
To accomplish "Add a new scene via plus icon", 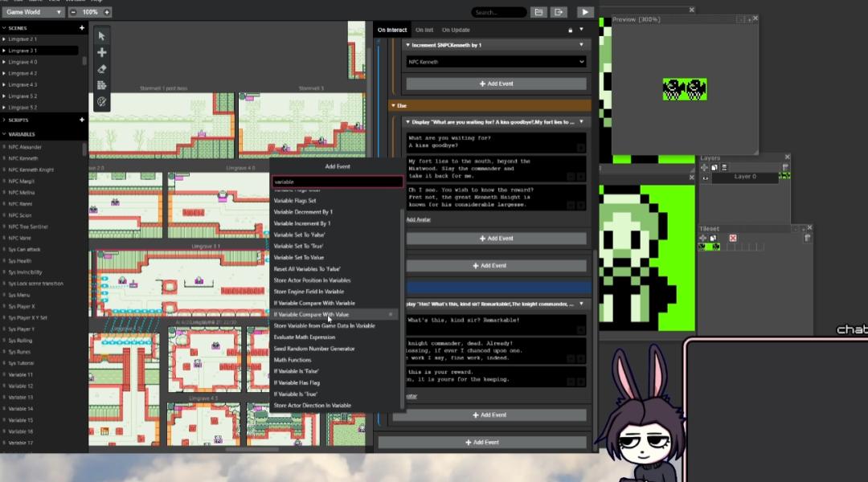I will pyautogui.click(x=82, y=27).
